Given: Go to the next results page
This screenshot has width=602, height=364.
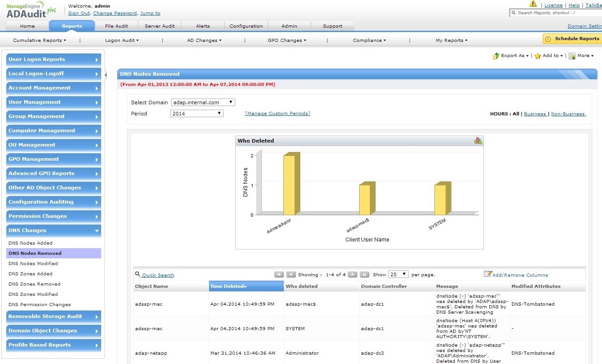Looking at the screenshot, I should pos(352,274).
